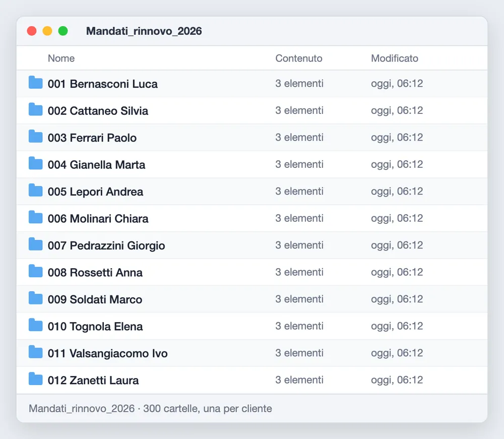504x439 pixels.
Task: Minimize the window with the yellow button
Action: click(x=47, y=31)
